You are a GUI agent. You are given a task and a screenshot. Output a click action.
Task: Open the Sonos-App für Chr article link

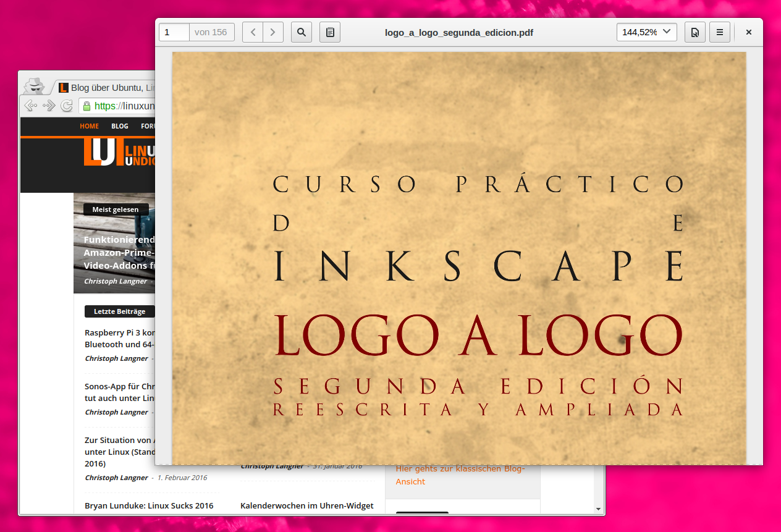[119, 392]
